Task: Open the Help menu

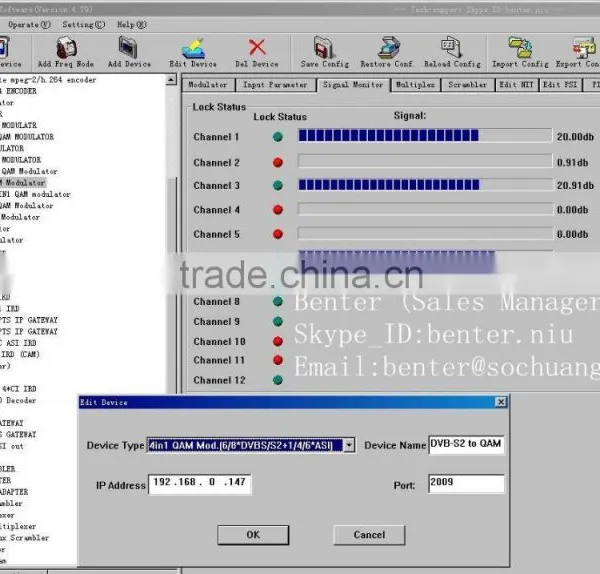Action: (132, 25)
